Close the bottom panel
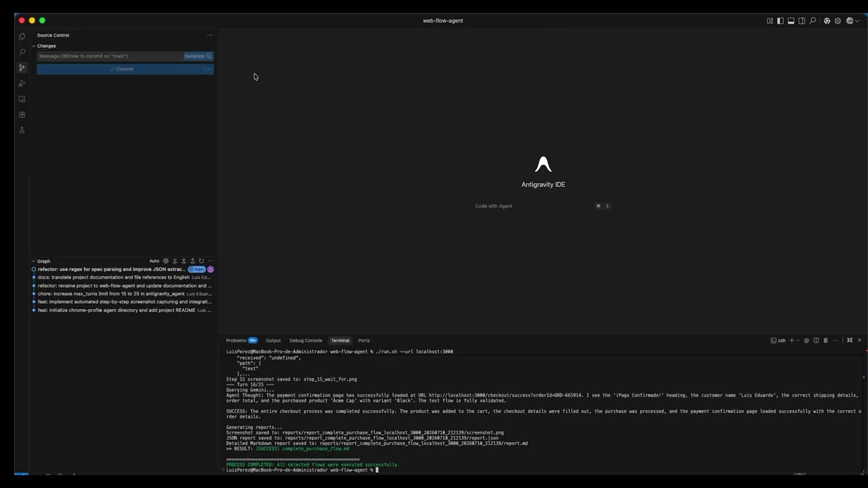Viewport: 868px width, 488px height. click(859, 340)
